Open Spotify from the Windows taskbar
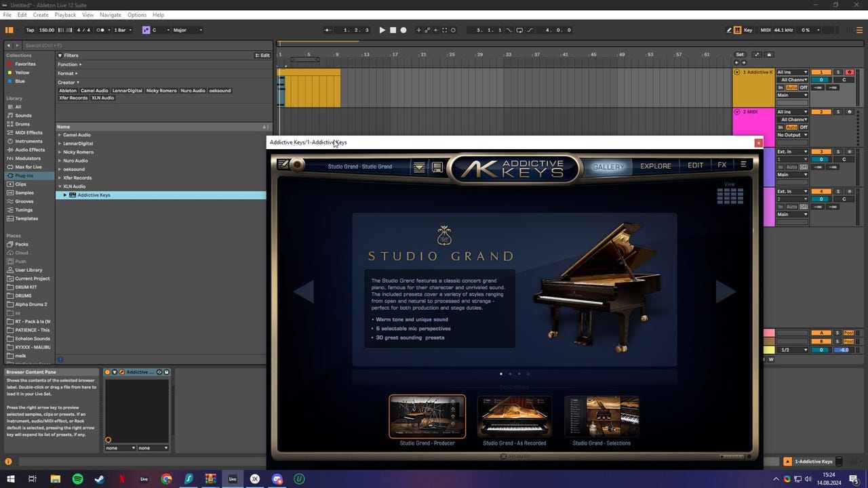This screenshot has width=868, height=488. [77, 479]
